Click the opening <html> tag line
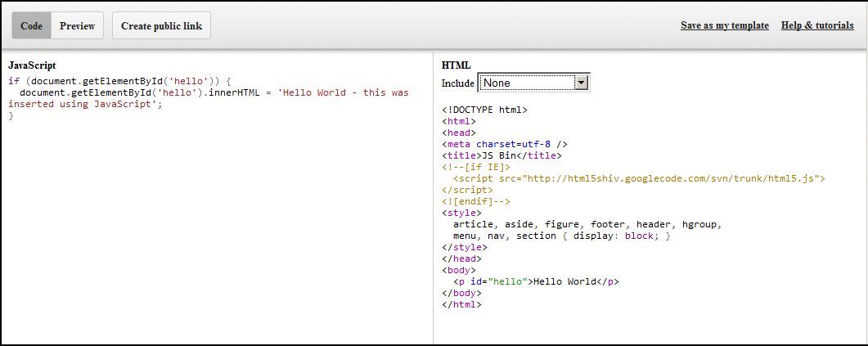The height and width of the screenshot is (346, 868). pyautogui.click(x=459, y=121)
